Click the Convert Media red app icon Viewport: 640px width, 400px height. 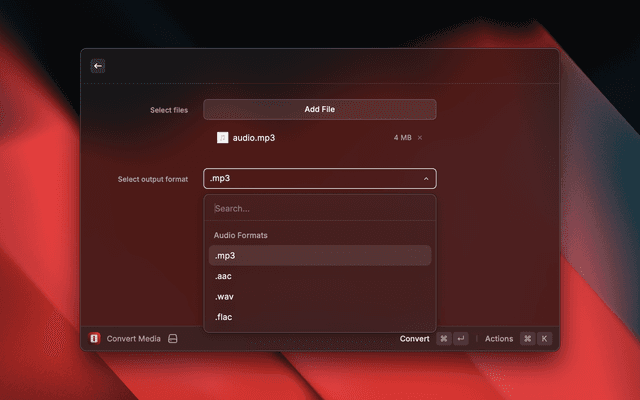click(94, 338)
